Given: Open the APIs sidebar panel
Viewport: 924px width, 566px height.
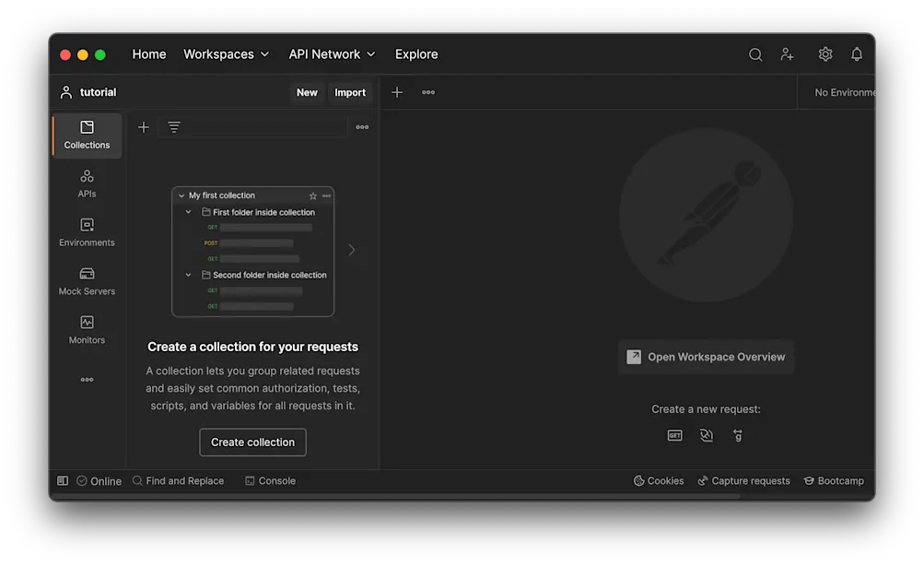Looking at the screenshot, I should [86, 185].
